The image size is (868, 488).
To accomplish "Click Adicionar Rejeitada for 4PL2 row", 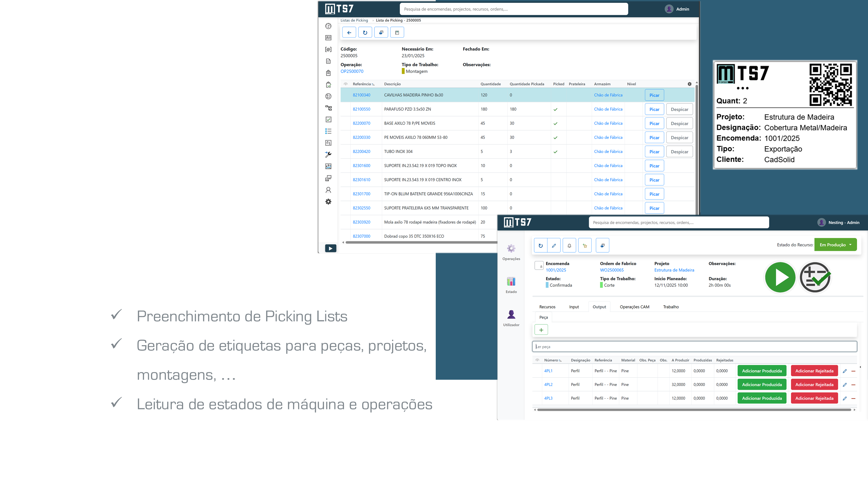I will pos(814,385).
